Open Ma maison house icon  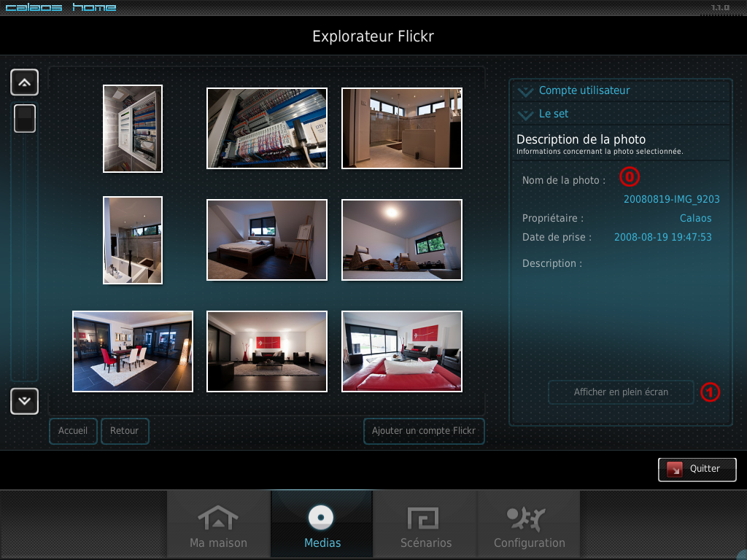tap(218, 518)
